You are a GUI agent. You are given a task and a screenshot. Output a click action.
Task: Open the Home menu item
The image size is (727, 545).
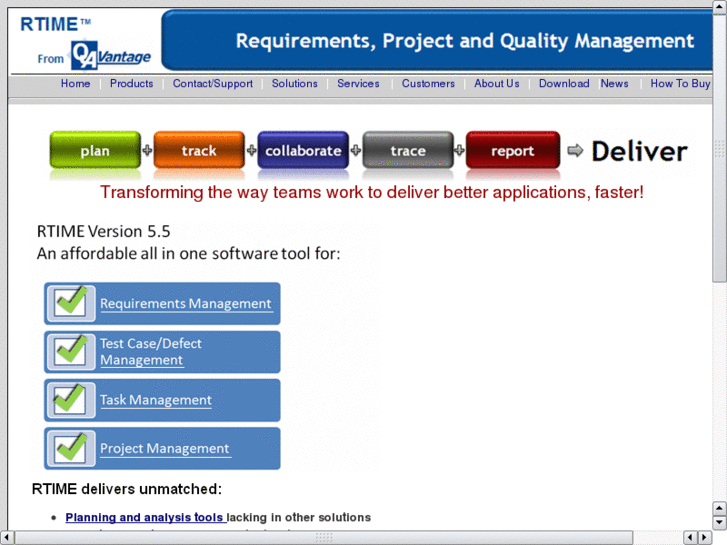coord(76,83)
